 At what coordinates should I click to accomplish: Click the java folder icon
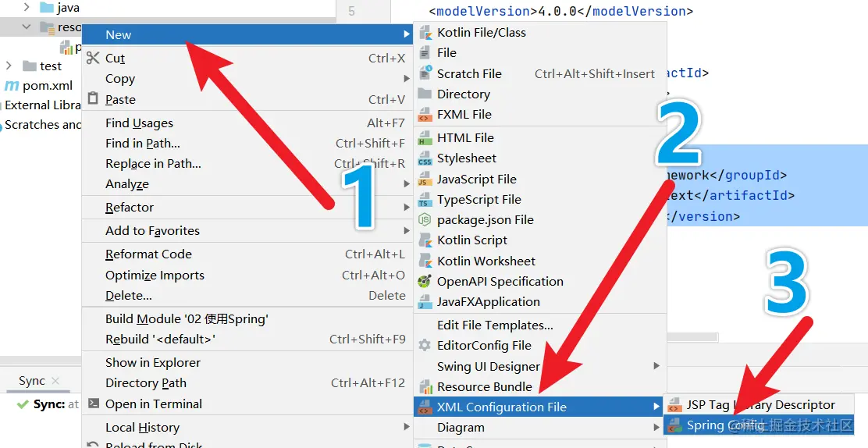[47, 8]
